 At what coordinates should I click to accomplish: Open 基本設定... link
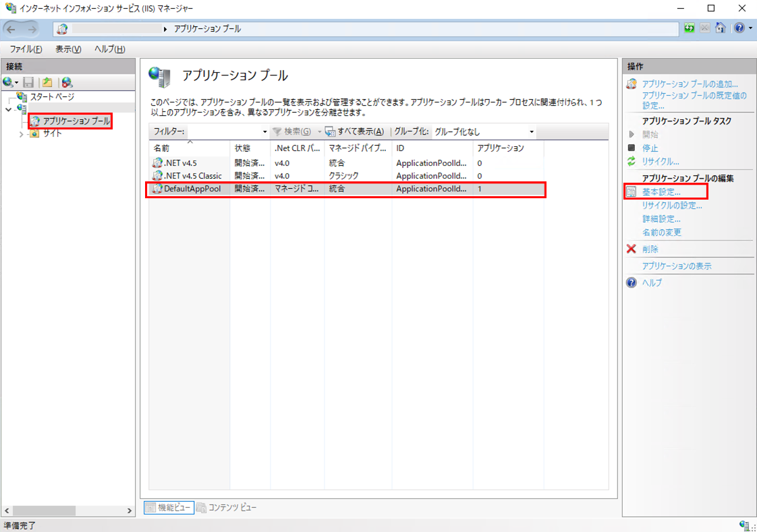(661, 192)
